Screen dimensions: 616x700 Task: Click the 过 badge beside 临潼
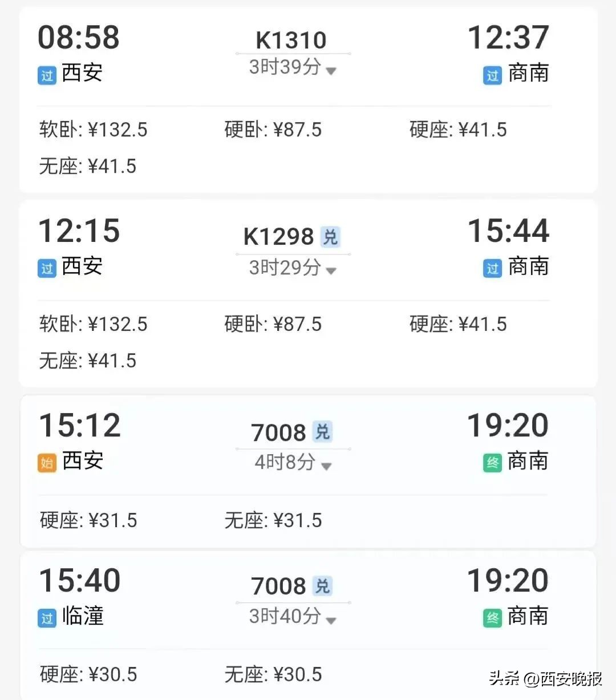(x=47, y=618)
